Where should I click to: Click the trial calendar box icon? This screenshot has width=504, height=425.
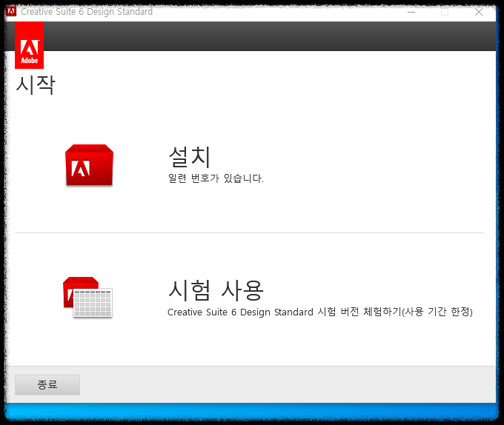[87, 297]
